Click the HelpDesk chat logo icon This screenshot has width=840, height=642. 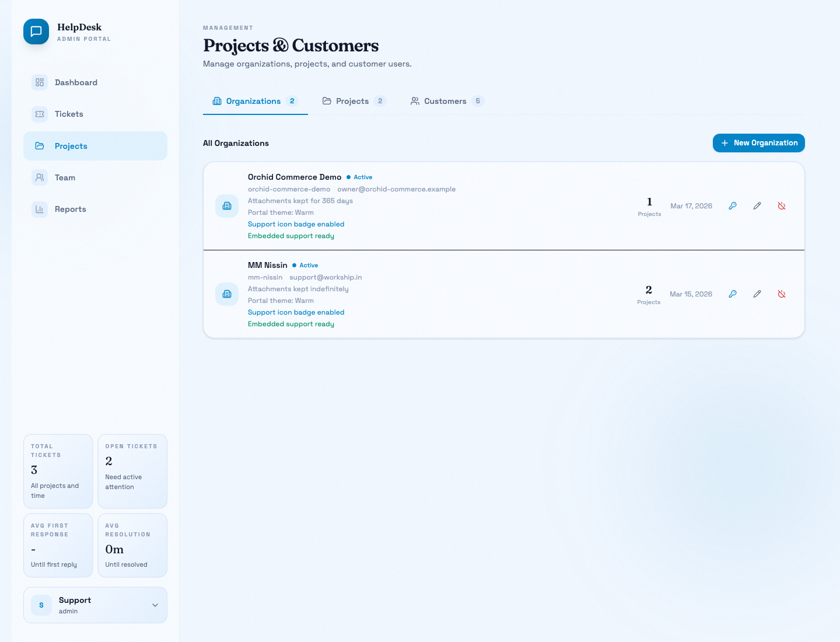pos(36,32)
